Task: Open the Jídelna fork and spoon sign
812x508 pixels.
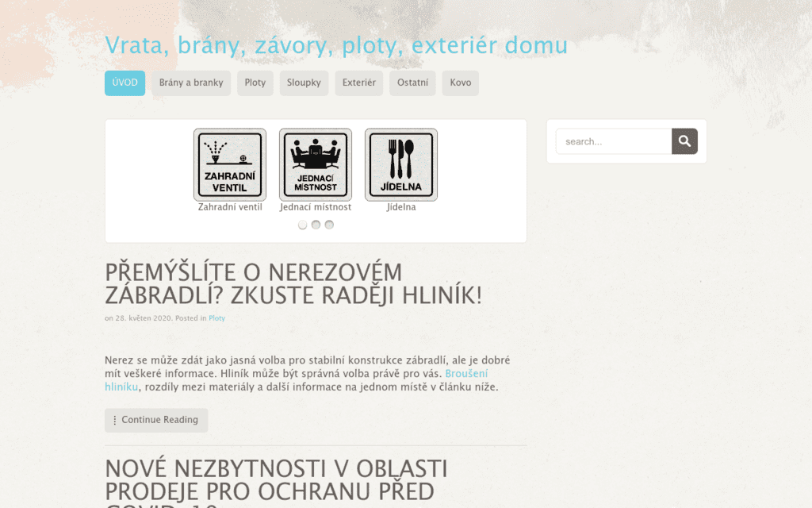Action: point(401,165)
